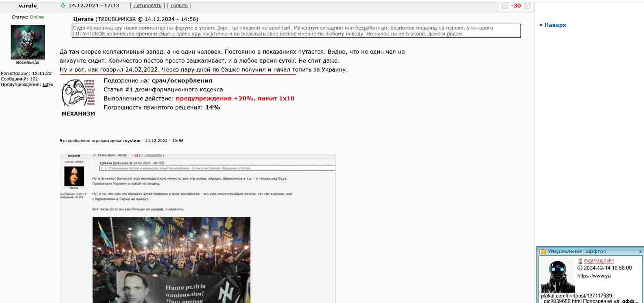Open the attached screenshot image in post
Viewport: 644px width, 303px height.
[x=197, y=229]
